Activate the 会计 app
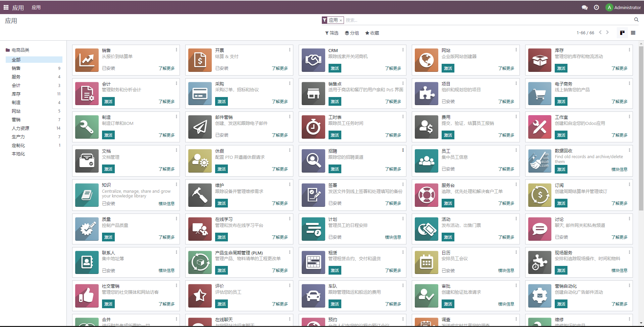Image resolution: width=644 pixels, height=327 pixels. tap(108, 101)
